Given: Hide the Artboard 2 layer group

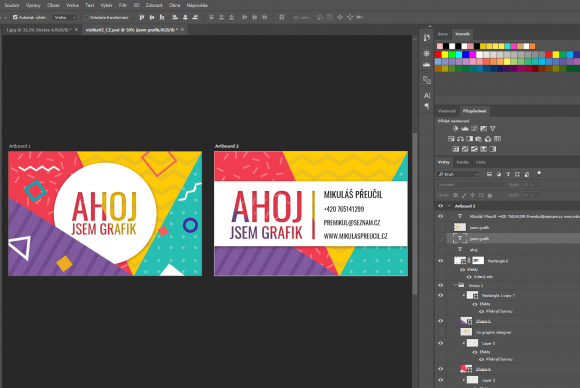Looking at the screenshot, I should click(440, 206).
